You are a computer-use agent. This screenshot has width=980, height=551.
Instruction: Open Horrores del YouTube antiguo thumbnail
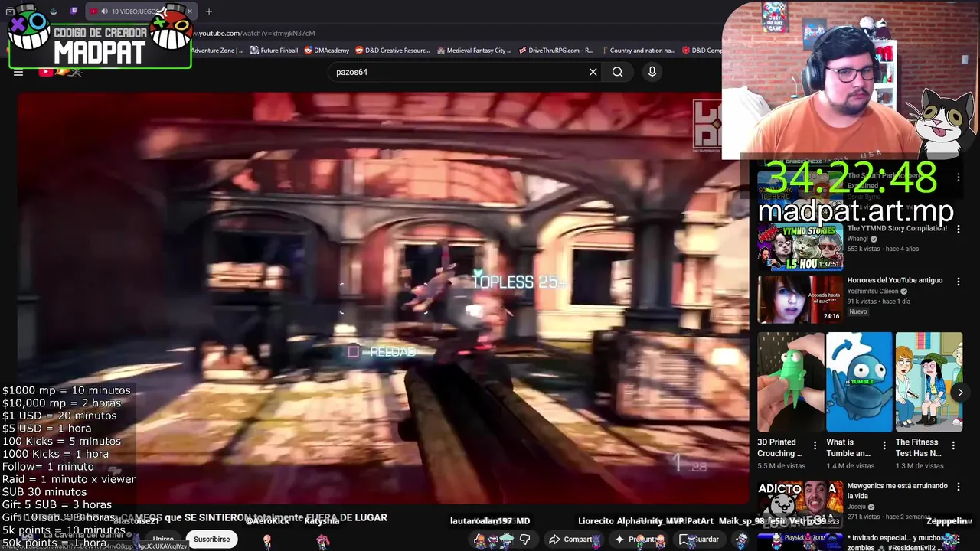point(800,298)
